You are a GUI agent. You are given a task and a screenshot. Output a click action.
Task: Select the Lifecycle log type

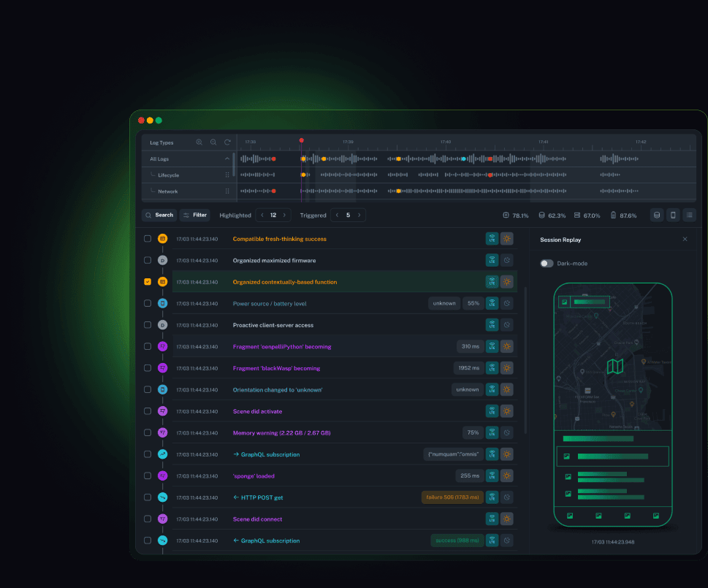[x=169, y=175]
